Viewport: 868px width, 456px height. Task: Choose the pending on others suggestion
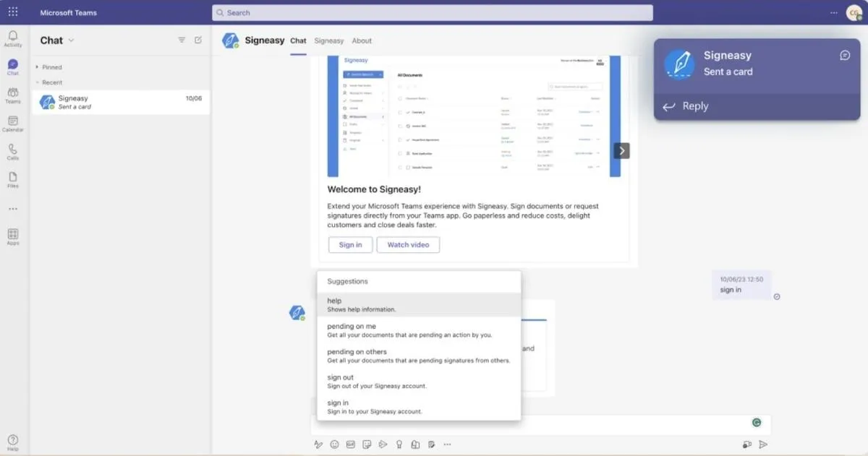(419, 356)
